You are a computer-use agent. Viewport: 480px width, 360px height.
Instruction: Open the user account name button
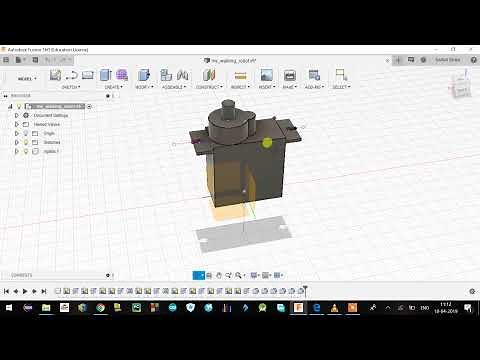pyautogui.click(x=448, y=60)
